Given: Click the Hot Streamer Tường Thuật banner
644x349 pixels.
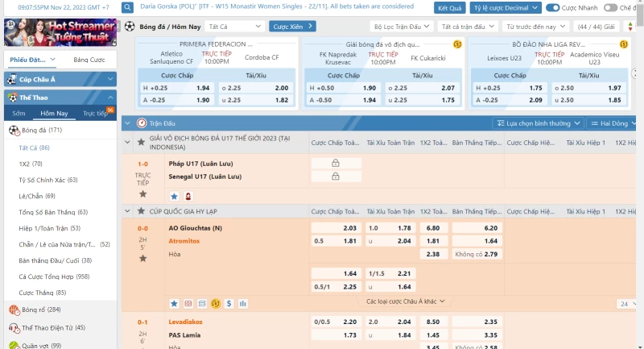Looking at the screenshot, I should [x=60, y=32].
